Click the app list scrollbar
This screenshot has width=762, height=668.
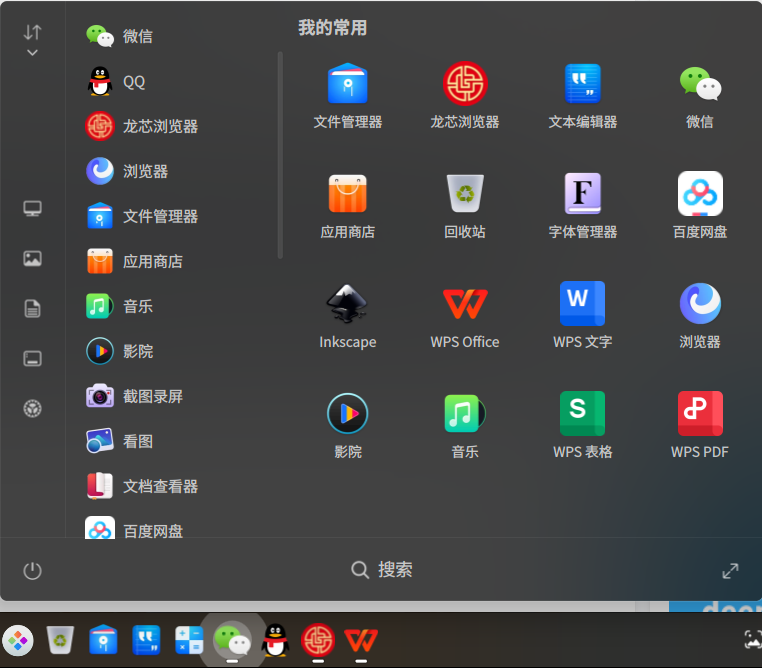(x=280, y=155)
